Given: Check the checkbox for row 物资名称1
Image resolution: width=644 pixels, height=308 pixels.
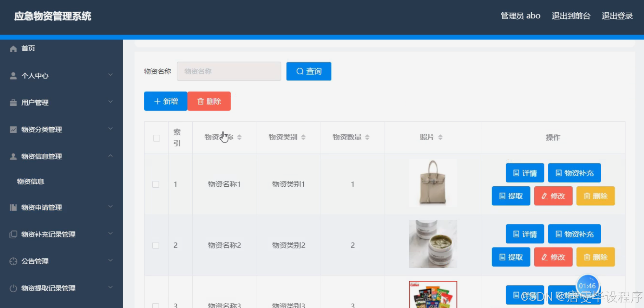Looking at the screenshot, I should (156, 184).
